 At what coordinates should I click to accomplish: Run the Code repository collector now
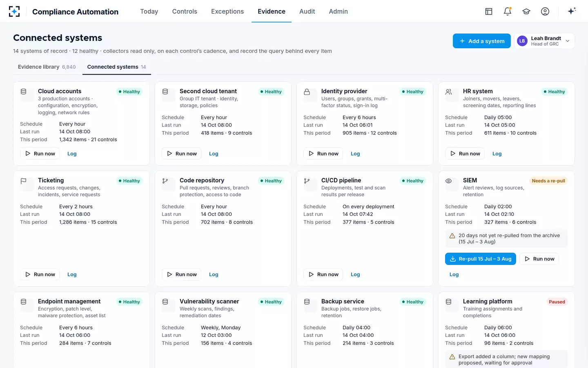182,274
